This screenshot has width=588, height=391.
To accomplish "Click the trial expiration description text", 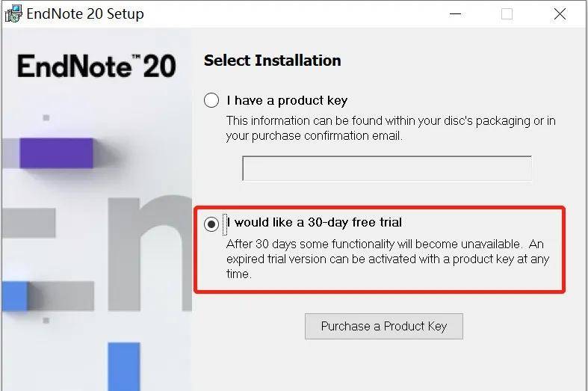I will [387, 259].
